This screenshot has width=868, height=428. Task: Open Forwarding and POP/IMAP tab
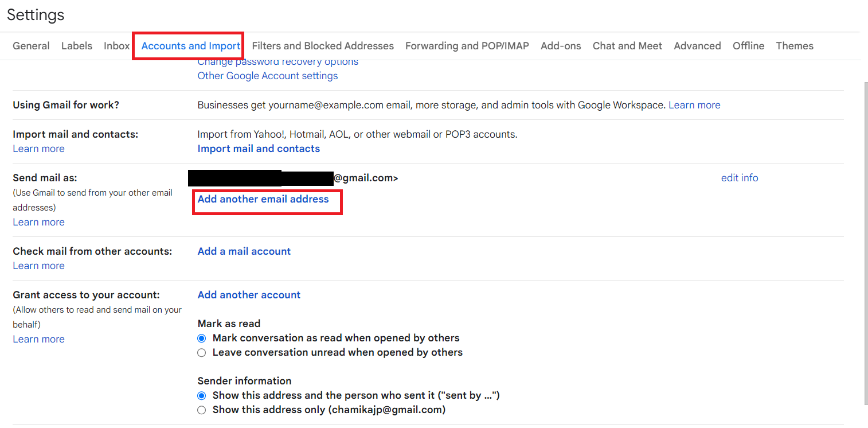pos(467,46)
